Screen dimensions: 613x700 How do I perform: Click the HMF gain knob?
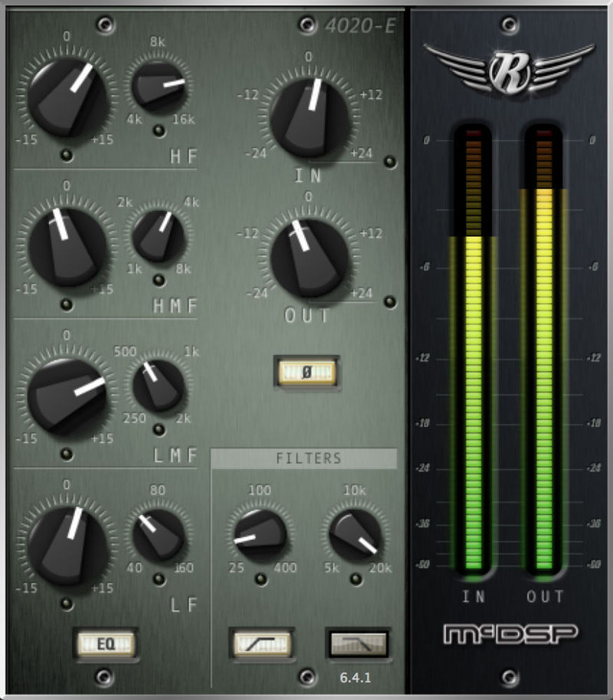[68, 248]
